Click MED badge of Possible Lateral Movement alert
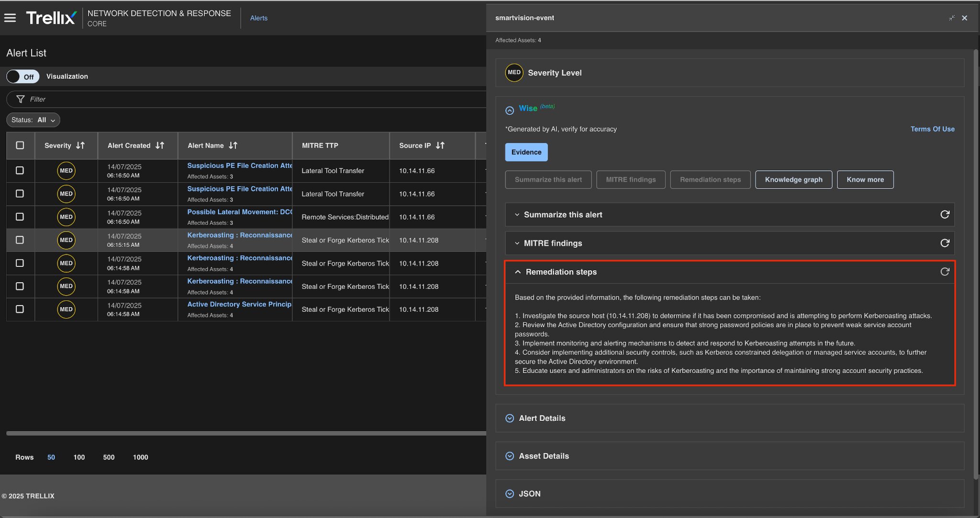Viewport: 980px width, 518px height. tap(66, 217)
